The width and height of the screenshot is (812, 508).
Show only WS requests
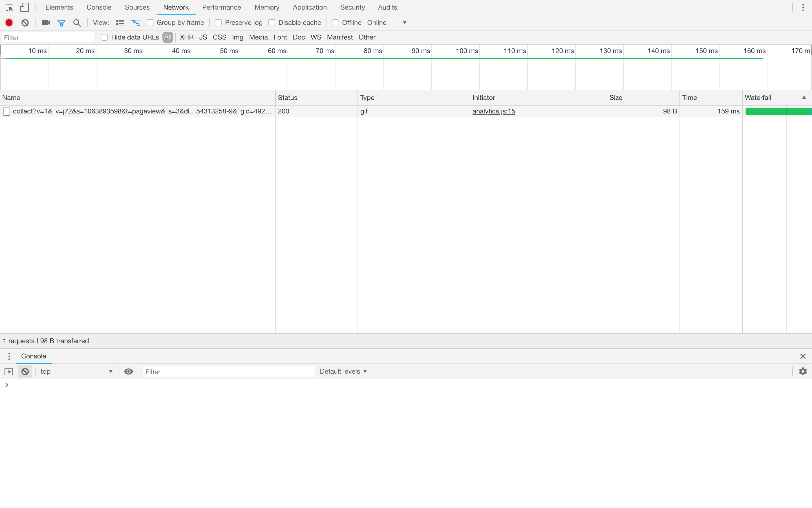[x=316, y=37]
